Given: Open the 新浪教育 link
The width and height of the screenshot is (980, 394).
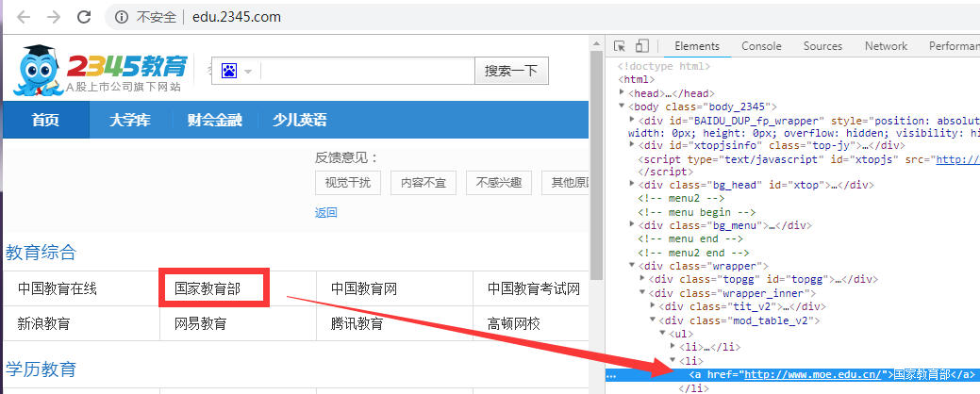Looking at the screenshot, I should click(x=43, y=324).
